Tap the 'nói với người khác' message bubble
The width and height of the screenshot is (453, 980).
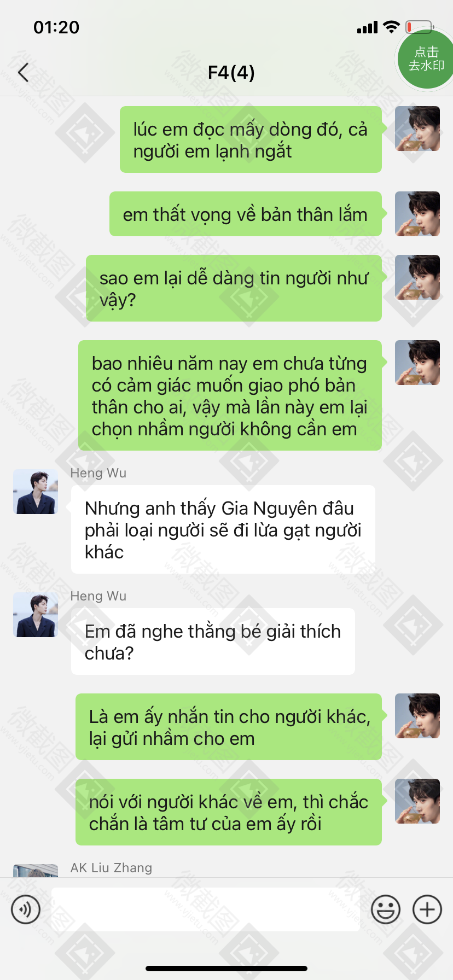tap(229, 812)
